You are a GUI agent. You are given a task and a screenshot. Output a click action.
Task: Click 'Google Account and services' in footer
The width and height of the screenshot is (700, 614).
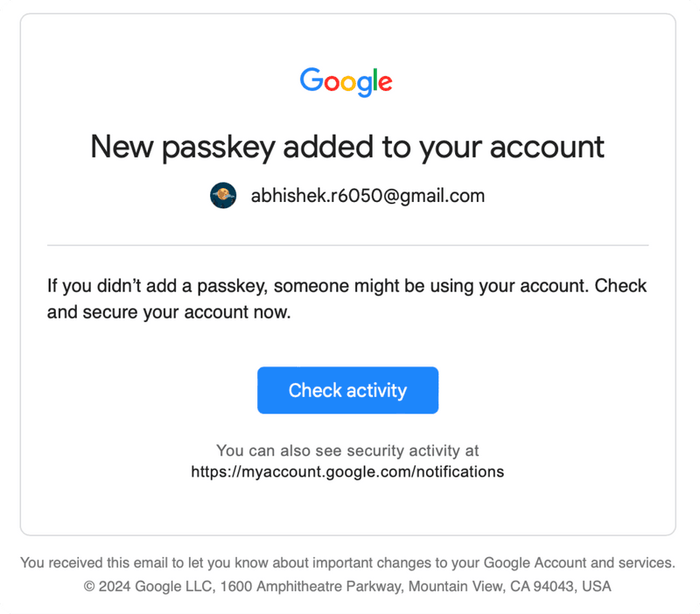tap(578, 563)
